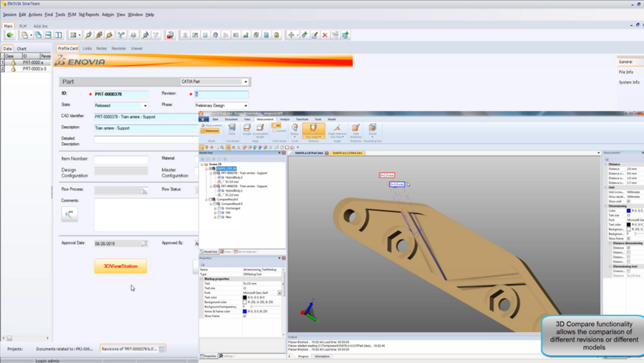644x363 pixels.
Task: Click the ID field PRT-0000378
Action: point(121,94)
